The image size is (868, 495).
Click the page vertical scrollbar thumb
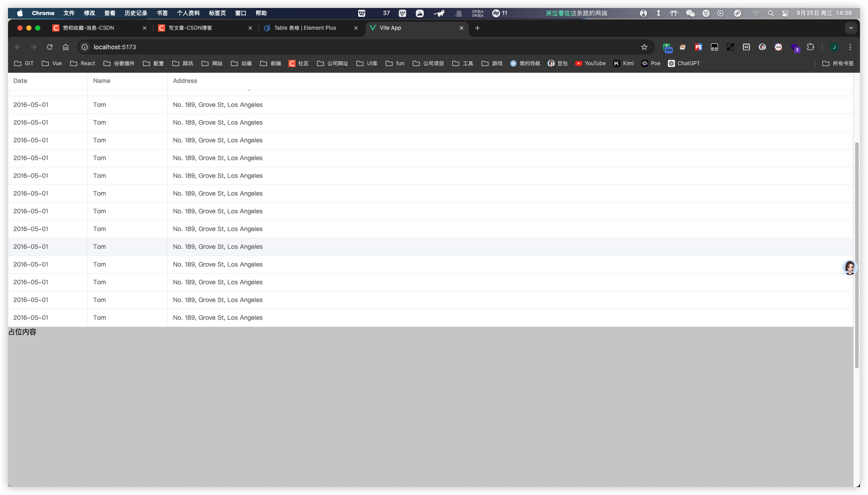[x=856, y=255]
